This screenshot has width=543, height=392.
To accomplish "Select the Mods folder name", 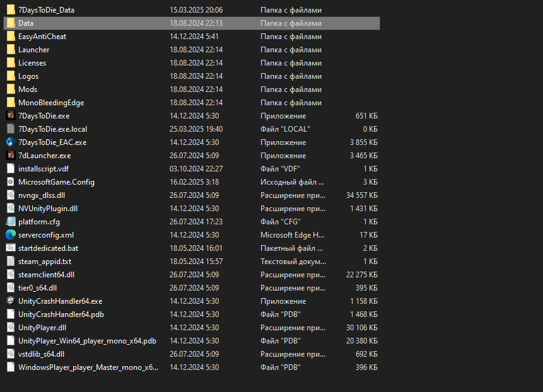I will tap(27, 89).
